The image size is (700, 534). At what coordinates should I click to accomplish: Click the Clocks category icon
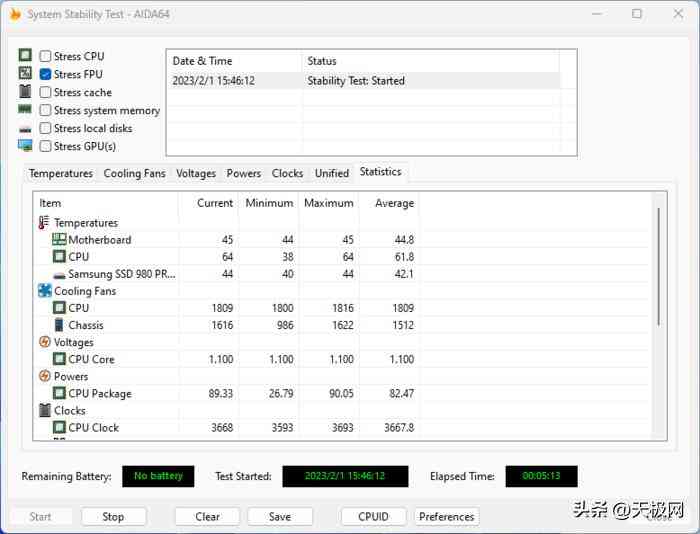pyautogui.click(x=44, y=411)
